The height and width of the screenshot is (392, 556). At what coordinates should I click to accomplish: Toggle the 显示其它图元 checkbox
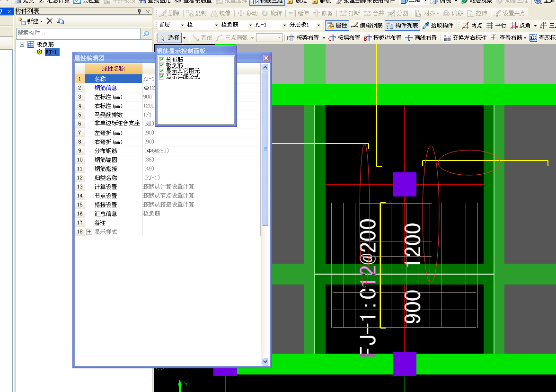click(161, 71)
